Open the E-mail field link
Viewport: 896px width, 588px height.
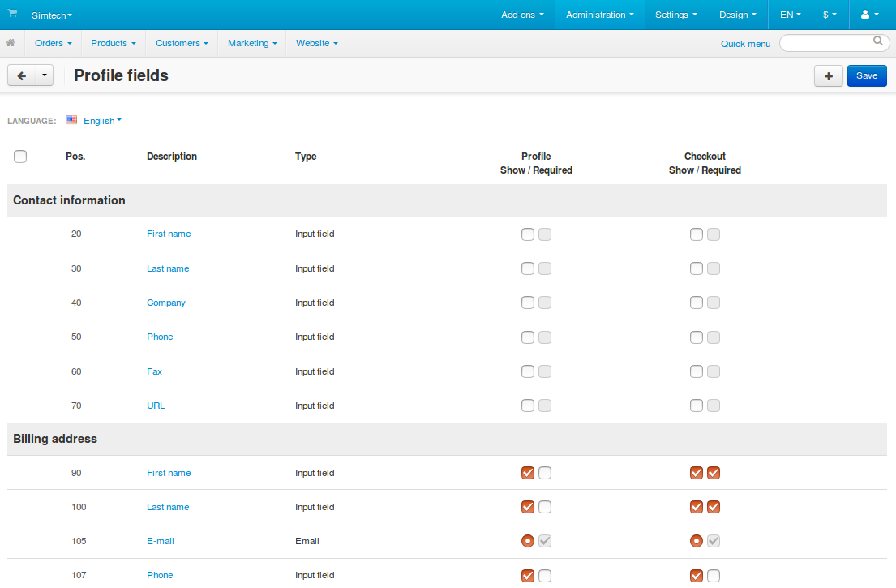pyautogui.click(x=160, y=541)
